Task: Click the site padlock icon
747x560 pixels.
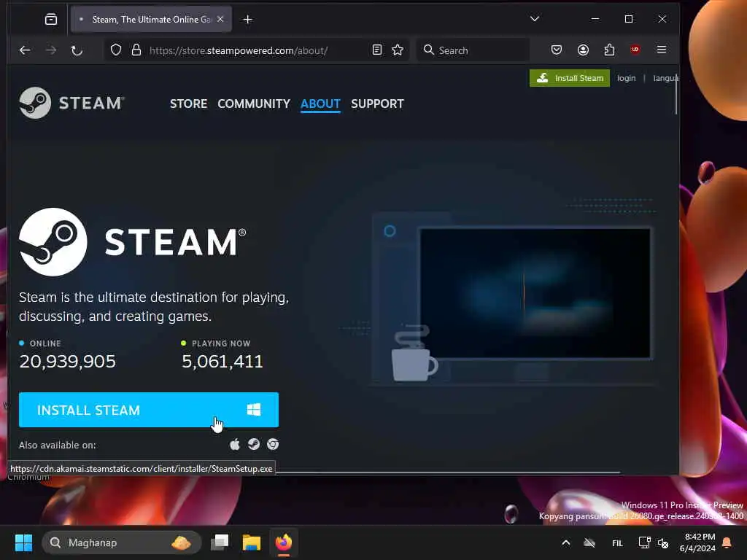Action: pyautogui.click(x=136, y=50)
